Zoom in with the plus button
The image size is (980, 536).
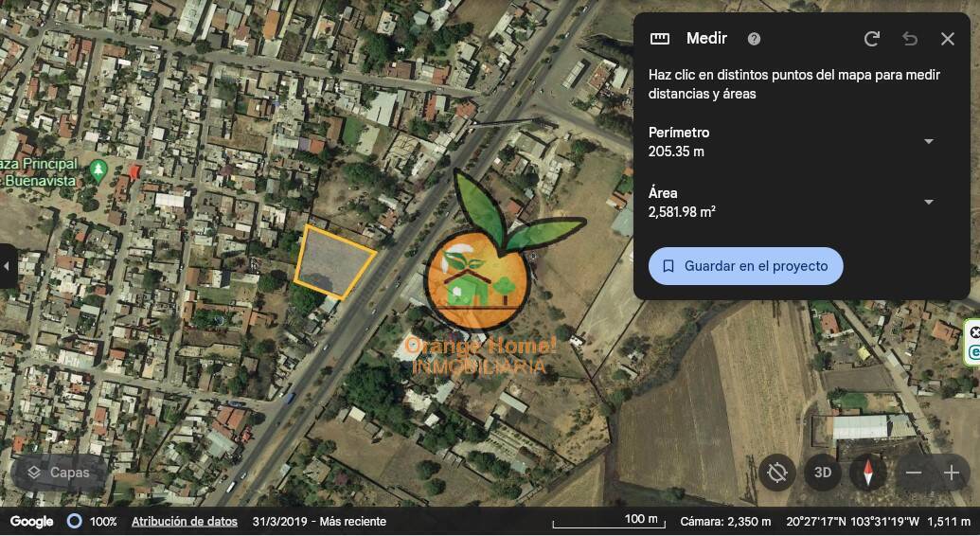pos(952,473)
